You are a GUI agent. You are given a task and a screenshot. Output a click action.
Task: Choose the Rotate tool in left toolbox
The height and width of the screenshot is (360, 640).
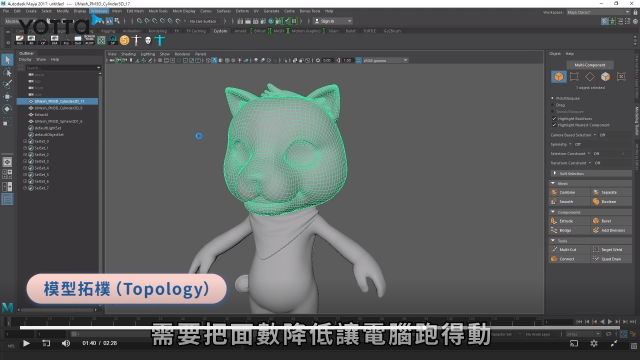[x=7, y=109]
